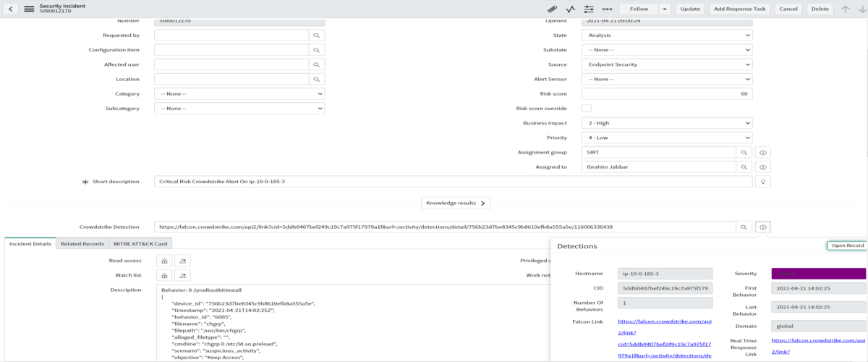
Task: Open the hamburger context menu icon
Action: coord(29,9)
